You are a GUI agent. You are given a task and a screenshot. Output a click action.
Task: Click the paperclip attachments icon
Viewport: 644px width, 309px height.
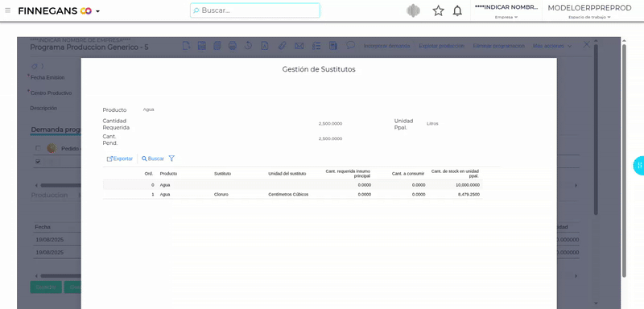tap(282, 46)
